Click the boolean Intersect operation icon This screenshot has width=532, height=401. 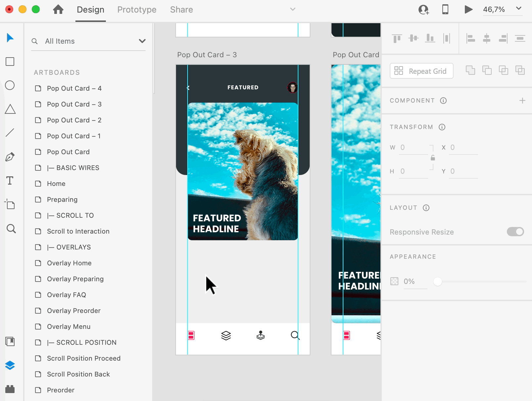pos(504,70)
